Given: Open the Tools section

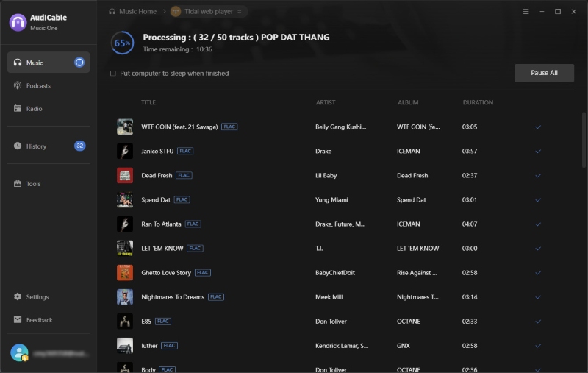Looking at the screenshot, I should tap(49, 183).
